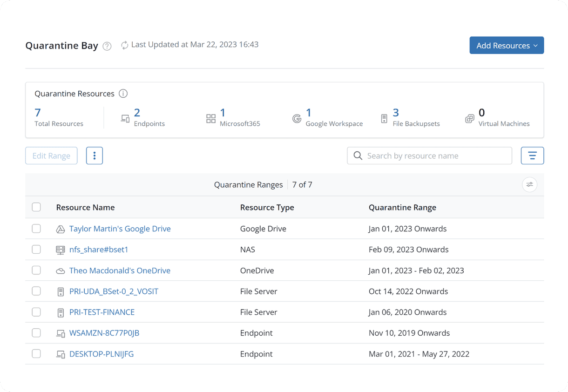Click the column settings icon in the table header

(x=529, y=184)
